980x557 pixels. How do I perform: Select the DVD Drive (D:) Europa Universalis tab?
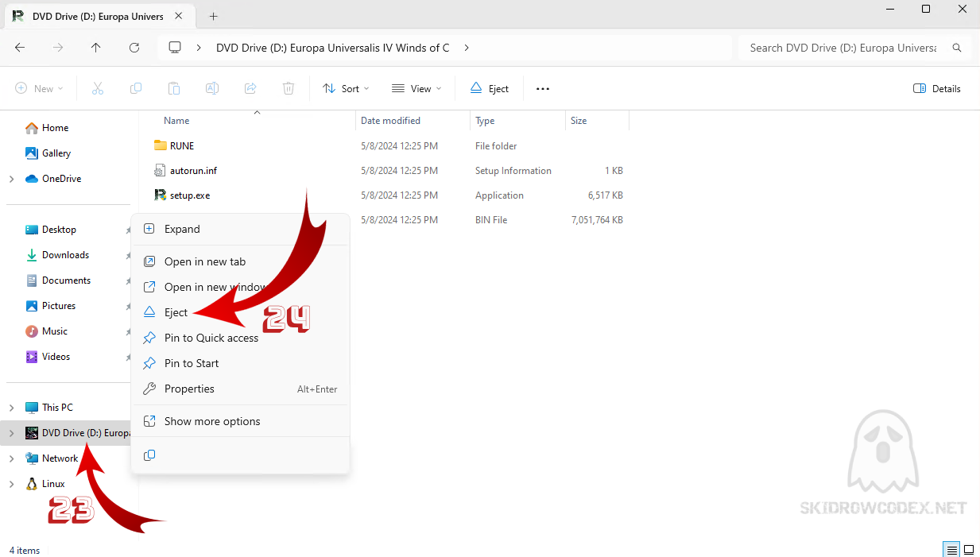[98, 16]
